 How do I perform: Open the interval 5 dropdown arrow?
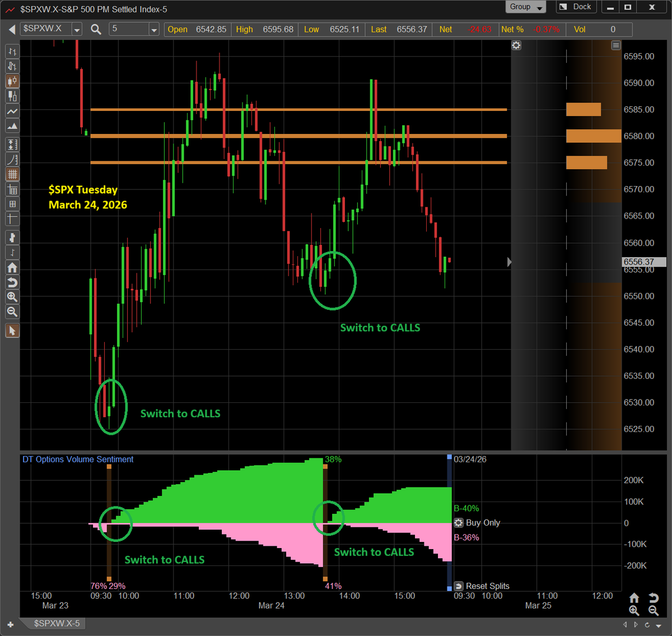154,29
